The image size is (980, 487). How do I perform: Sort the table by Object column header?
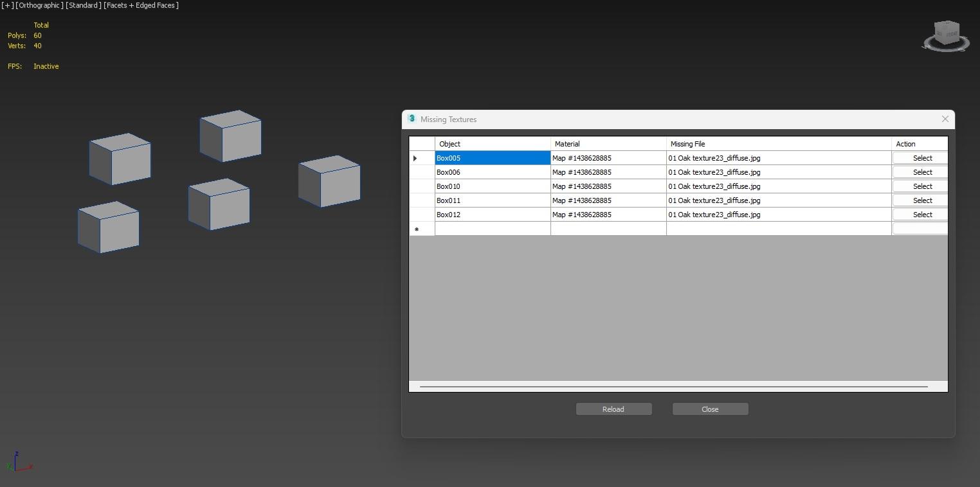point(492,144)
